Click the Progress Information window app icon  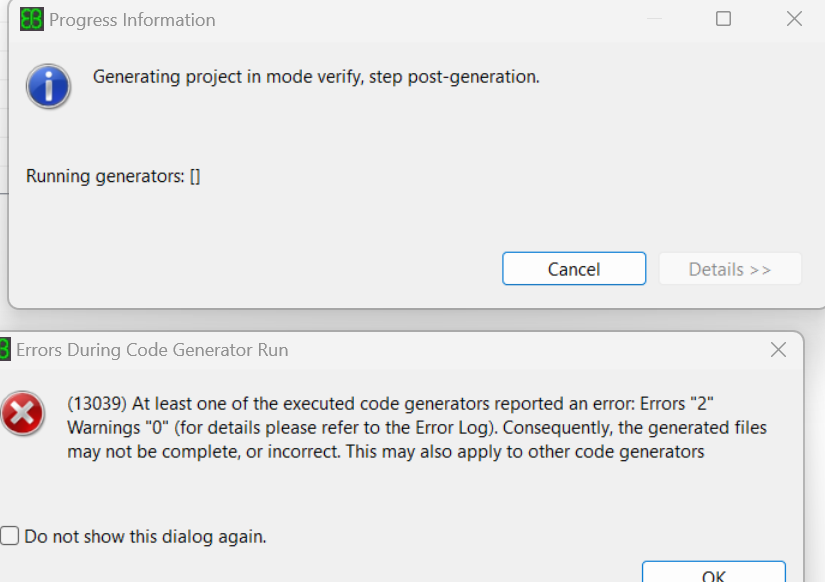point(32,19)
